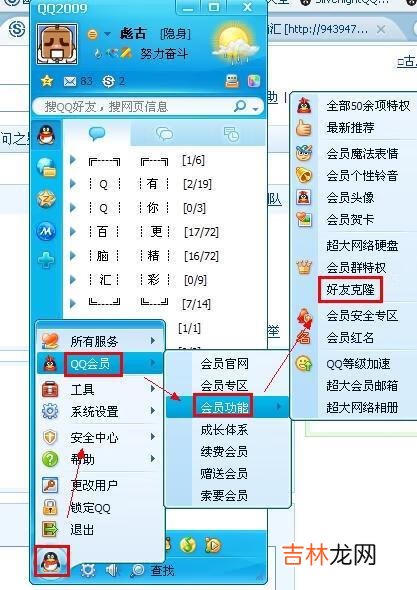
Task: Click the user avatar picture
Action: (58, 44)
